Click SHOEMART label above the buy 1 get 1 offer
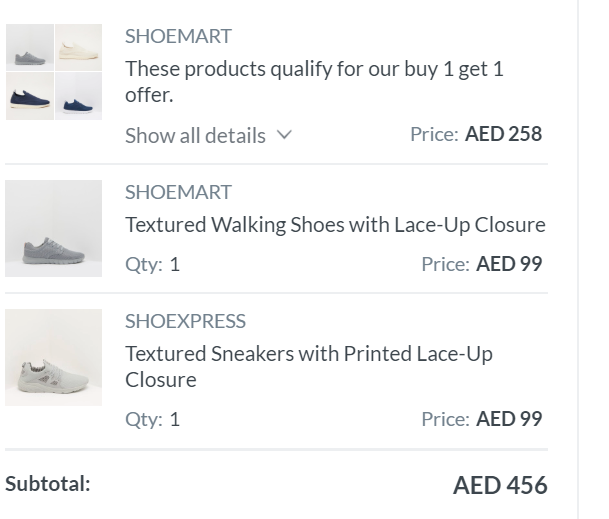Screen dimensions: 609x519 pos(178,36)
